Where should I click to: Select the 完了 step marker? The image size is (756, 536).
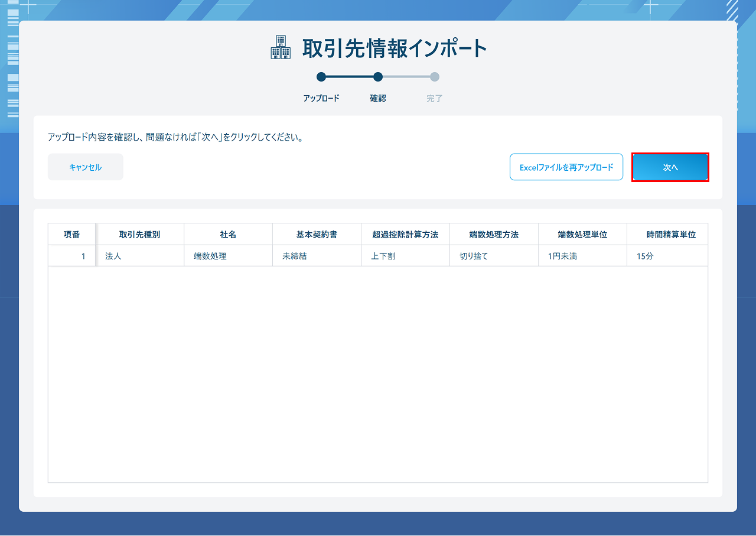click(x=435, y=77)
